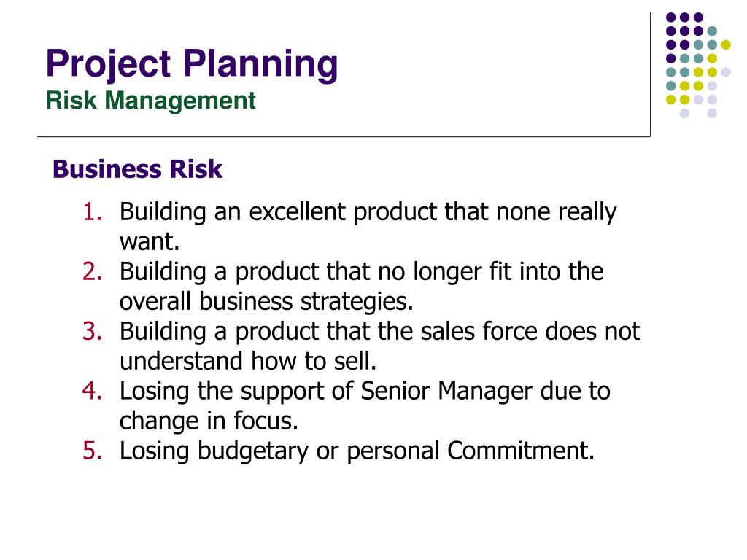Click the top-left purple decorative dot
The height and width of the screenshot is (560, 747).
coord(671,17)
